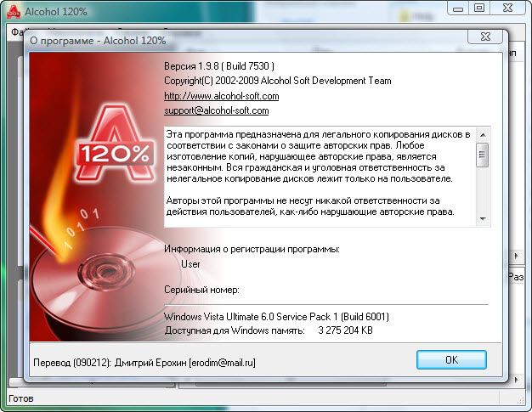Click the translator credit 'Дмитрий Ерохин'
This screenshot has width=532, height=412.
[x=150, y=363]
